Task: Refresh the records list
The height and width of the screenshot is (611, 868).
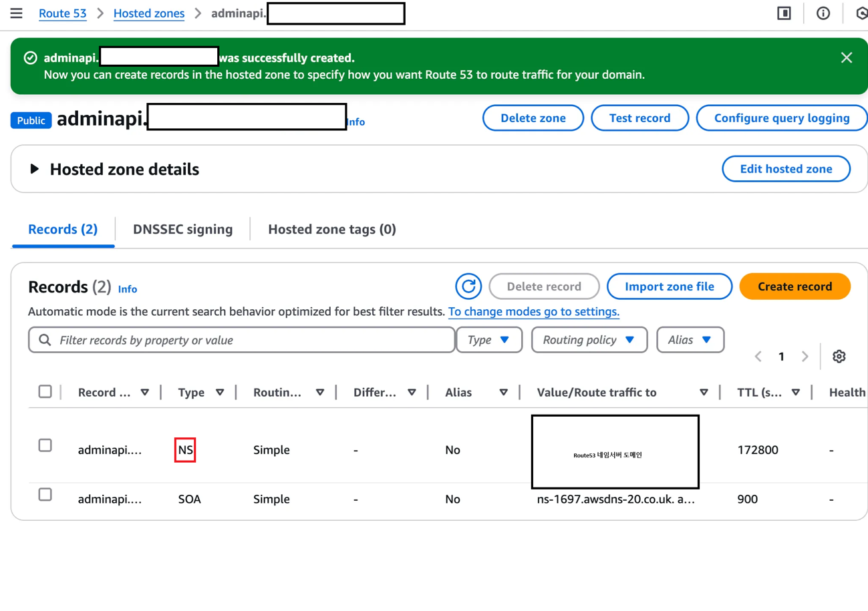Action: coord(469,286)
